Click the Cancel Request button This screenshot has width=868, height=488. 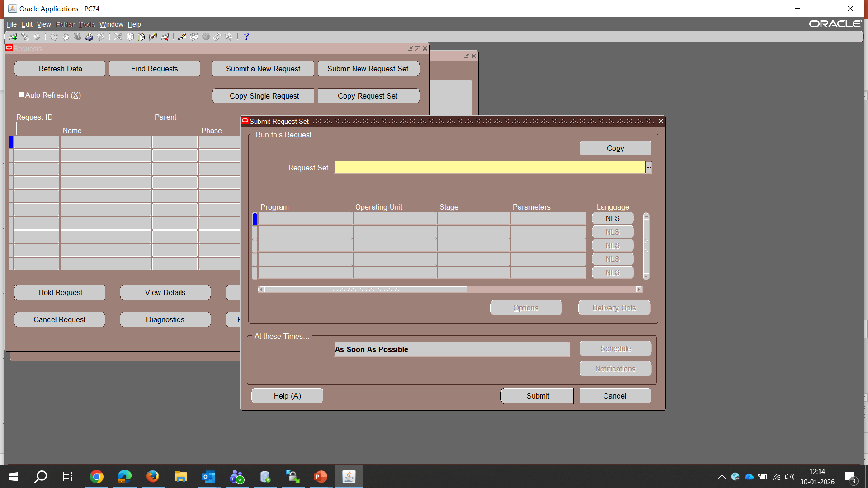click(x=60, y=319)
